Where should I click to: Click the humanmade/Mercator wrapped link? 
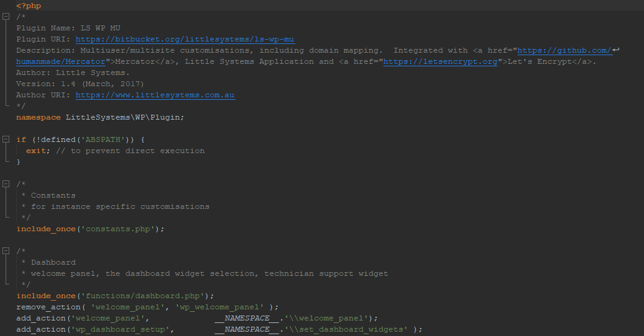tap(60, 61)
